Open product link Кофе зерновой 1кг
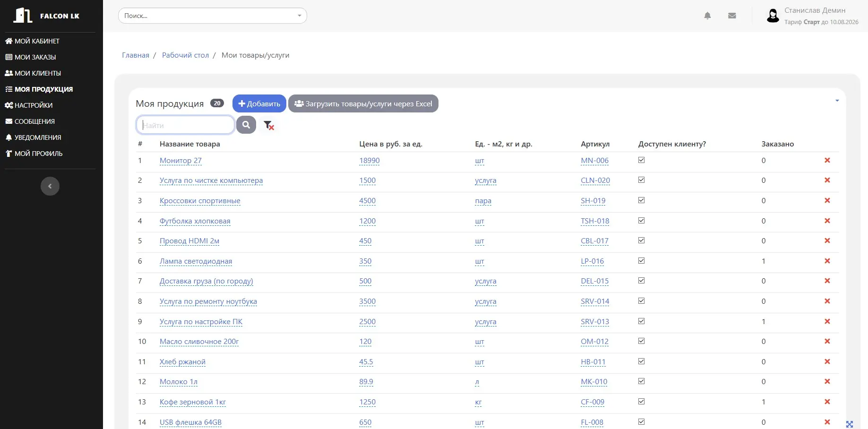This screenshot has width=868, height=429. coord(193,402)
